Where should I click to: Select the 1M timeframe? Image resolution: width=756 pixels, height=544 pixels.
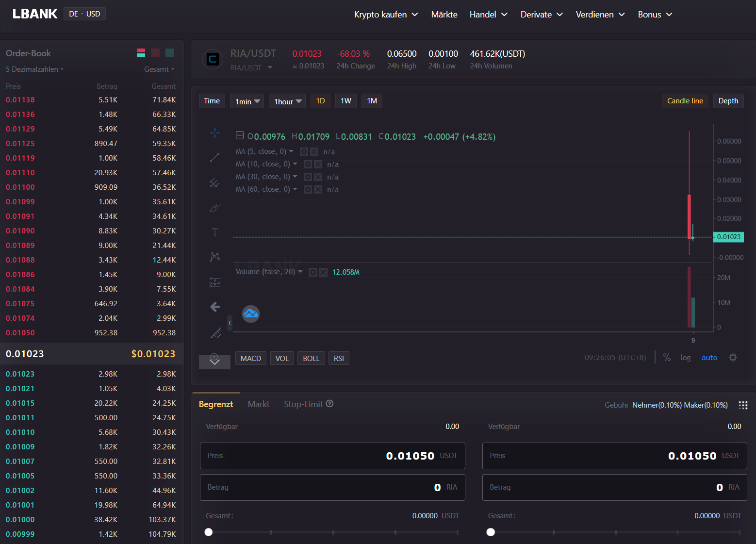click(x=372, y=101)
